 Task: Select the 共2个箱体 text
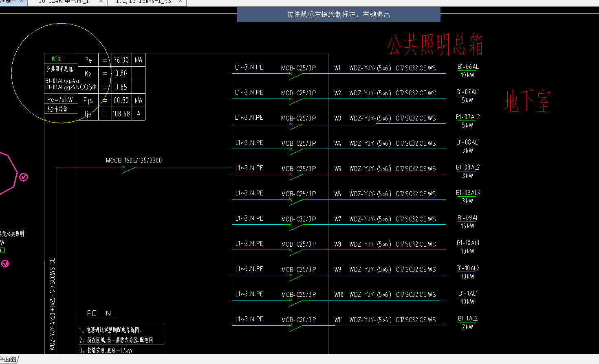(57, 109)
